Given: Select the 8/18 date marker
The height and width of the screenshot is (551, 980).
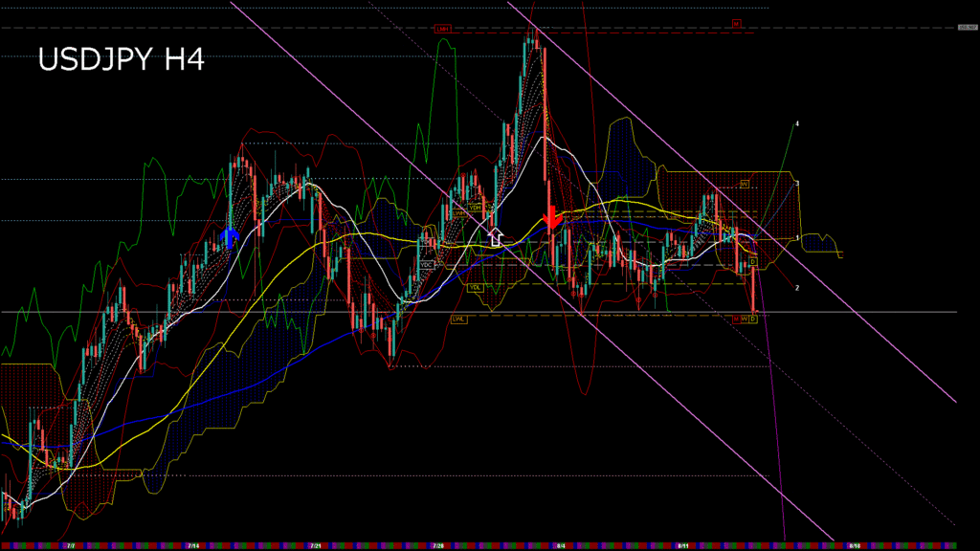Looking at the screenshot, I should coord(853,546).
